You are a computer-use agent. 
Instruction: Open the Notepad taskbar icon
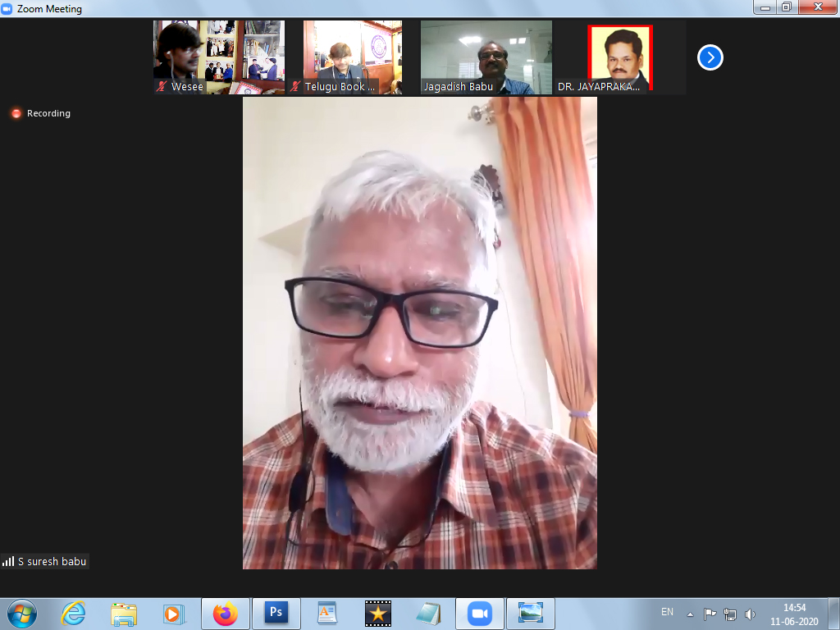coord(428,613)
